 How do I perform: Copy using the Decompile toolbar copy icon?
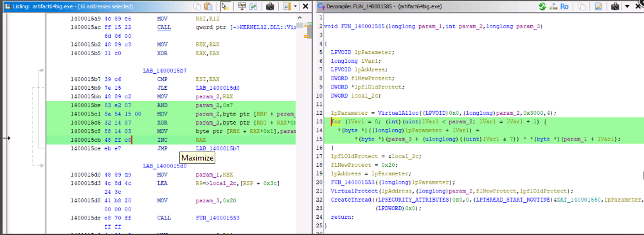click(x=582, y=6)
